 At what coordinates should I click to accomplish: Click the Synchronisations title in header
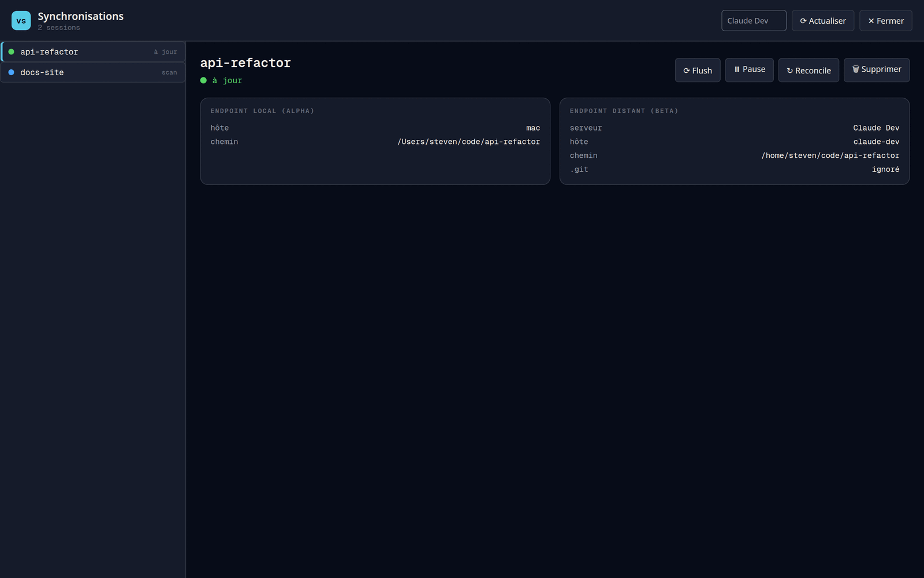point(81,16)
